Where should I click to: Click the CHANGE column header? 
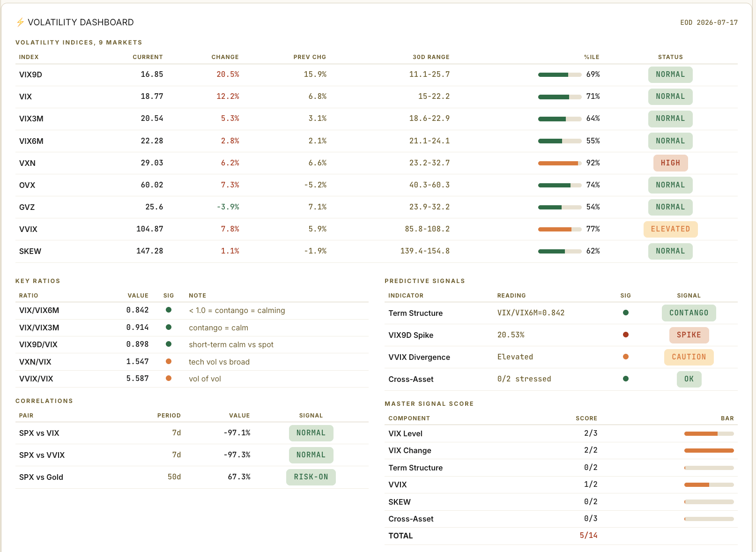[225, 57]
